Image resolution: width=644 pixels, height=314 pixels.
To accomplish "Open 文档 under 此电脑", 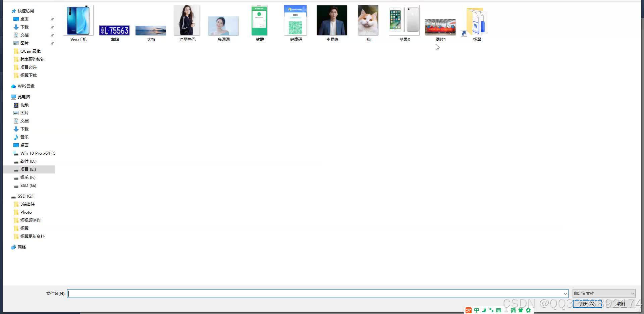I will (24, 121).
